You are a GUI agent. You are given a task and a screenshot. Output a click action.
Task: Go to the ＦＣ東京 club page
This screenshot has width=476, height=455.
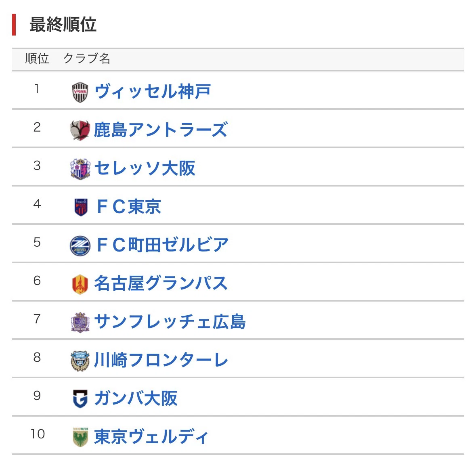coord(129,207)
